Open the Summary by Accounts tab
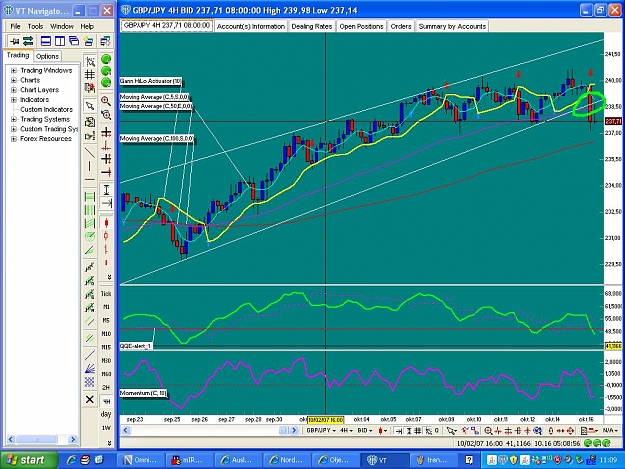This screenshot has height=469, width=625. pyautogui.click(x=452, y=26)
